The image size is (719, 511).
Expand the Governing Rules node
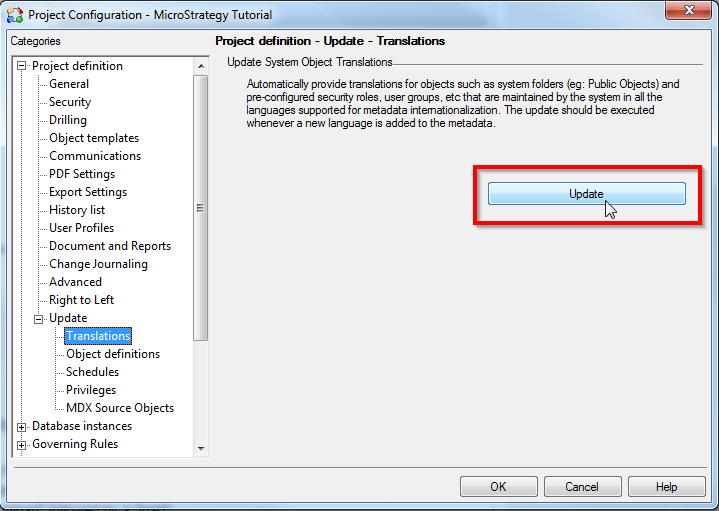coord(21,445)
